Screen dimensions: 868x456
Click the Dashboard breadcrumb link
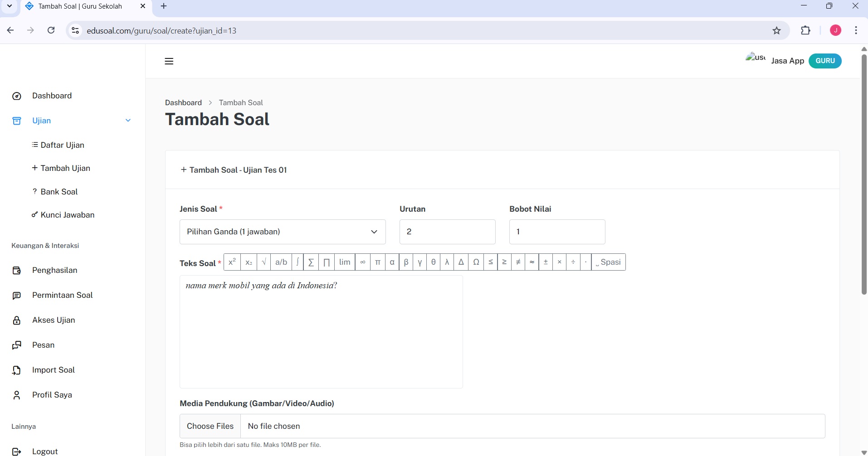(x=183, y=102)
